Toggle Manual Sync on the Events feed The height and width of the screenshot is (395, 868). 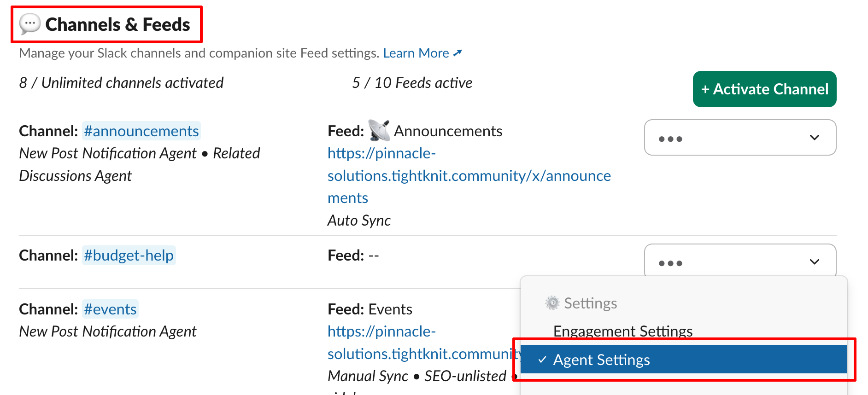367,376
